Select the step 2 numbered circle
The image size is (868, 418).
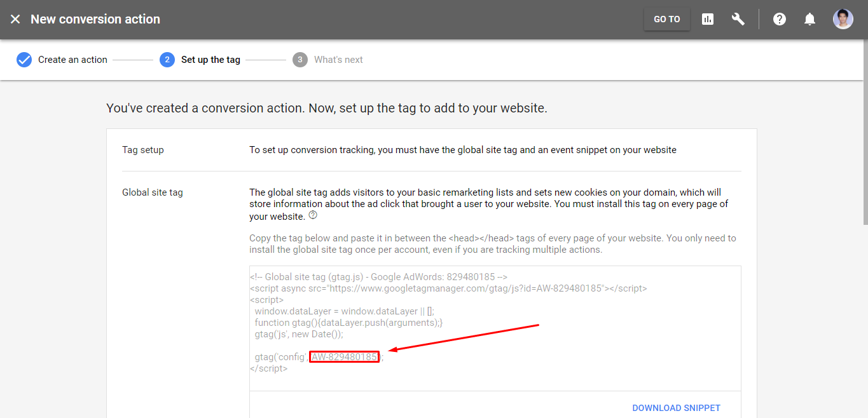pyautogui.click(x=167, y=60)
